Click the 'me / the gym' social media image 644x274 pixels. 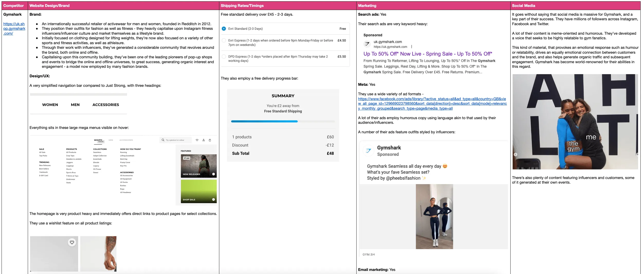pyautogui.click(x=575, y=122)
